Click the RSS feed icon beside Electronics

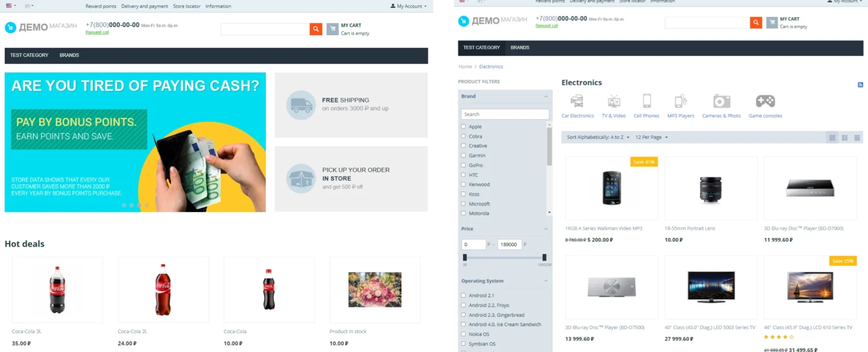860,85
